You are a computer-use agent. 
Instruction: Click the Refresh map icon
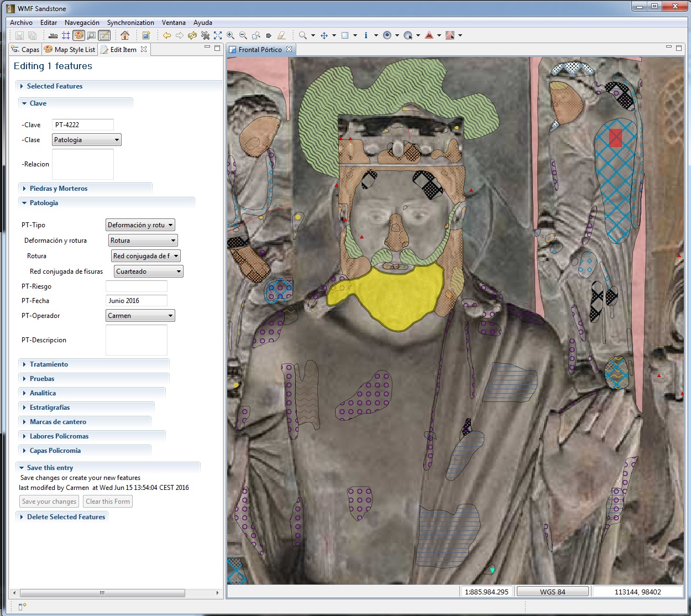pos(192,35)
